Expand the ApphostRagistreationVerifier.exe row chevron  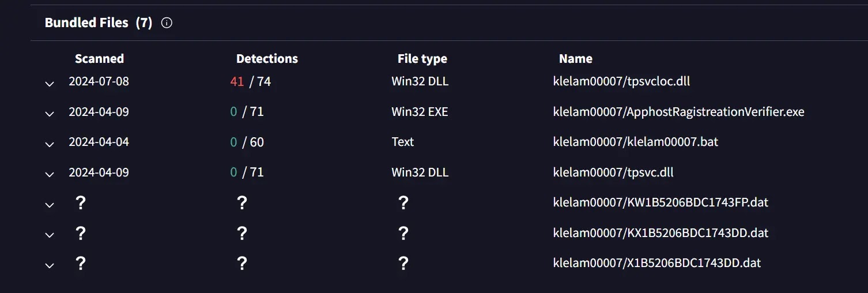50,114
